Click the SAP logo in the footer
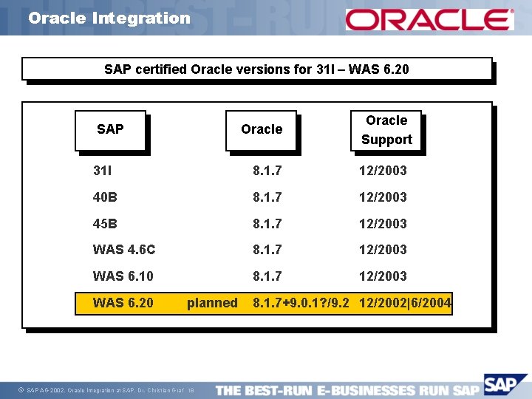532x399 pixels. (x=505, y=385)
